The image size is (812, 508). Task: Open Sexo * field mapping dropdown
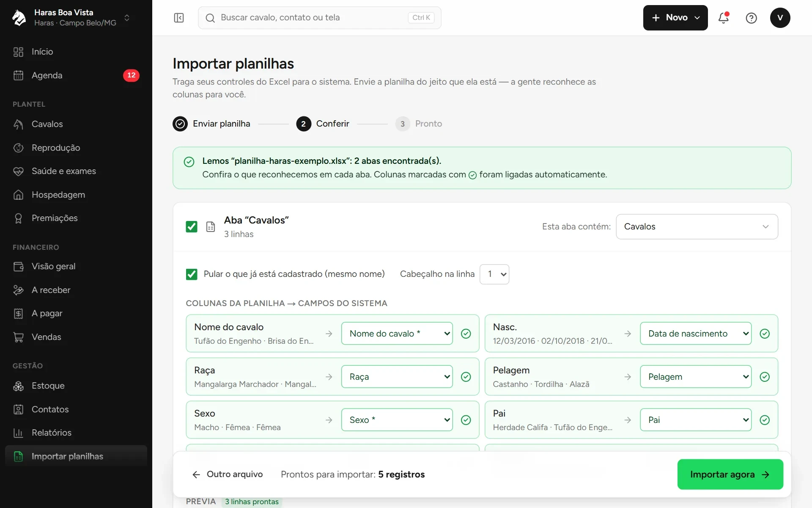point(397,420)
